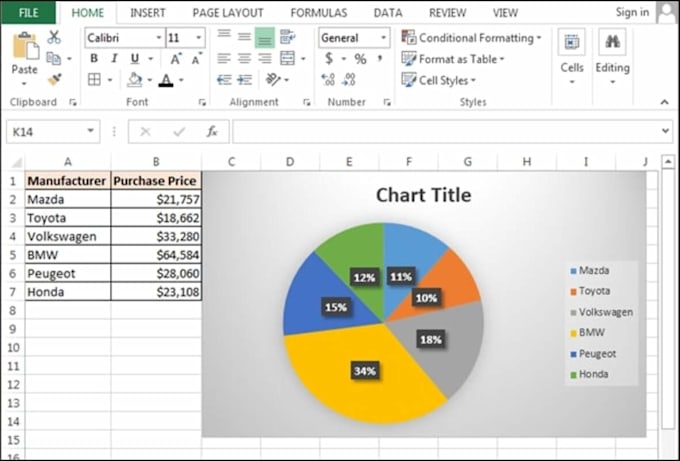Decrease Decimal places

coord(349,80)
